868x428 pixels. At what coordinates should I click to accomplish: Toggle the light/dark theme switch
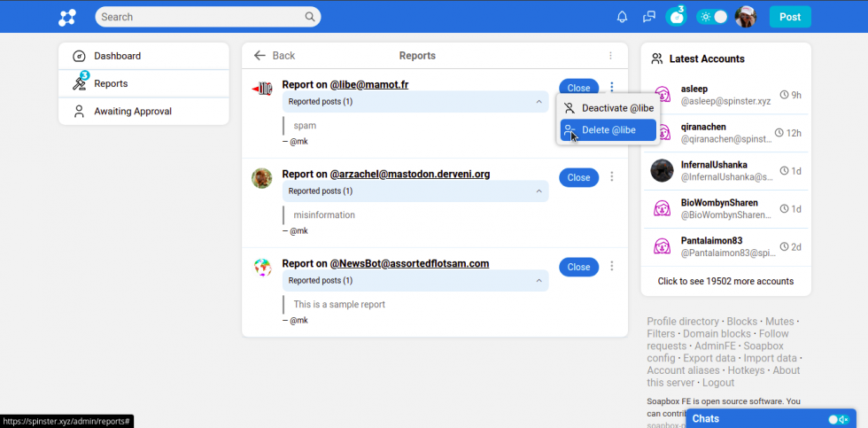click(713, 17)
